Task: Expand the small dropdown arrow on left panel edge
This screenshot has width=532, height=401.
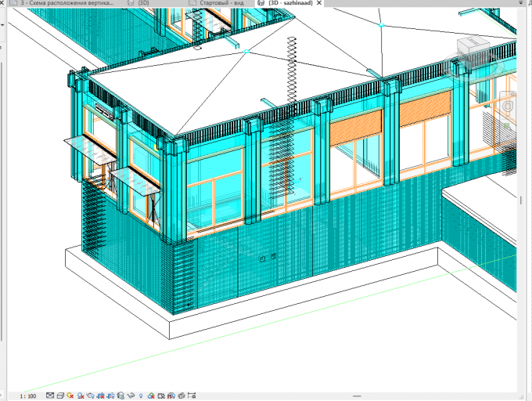Action: coord(2,25)
